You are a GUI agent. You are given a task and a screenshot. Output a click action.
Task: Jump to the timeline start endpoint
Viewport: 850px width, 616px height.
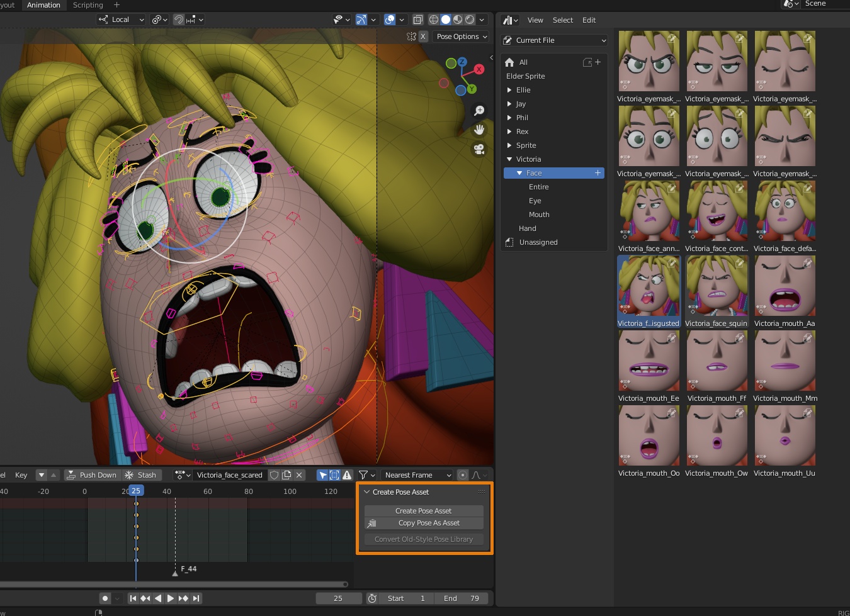coord(133,598)
